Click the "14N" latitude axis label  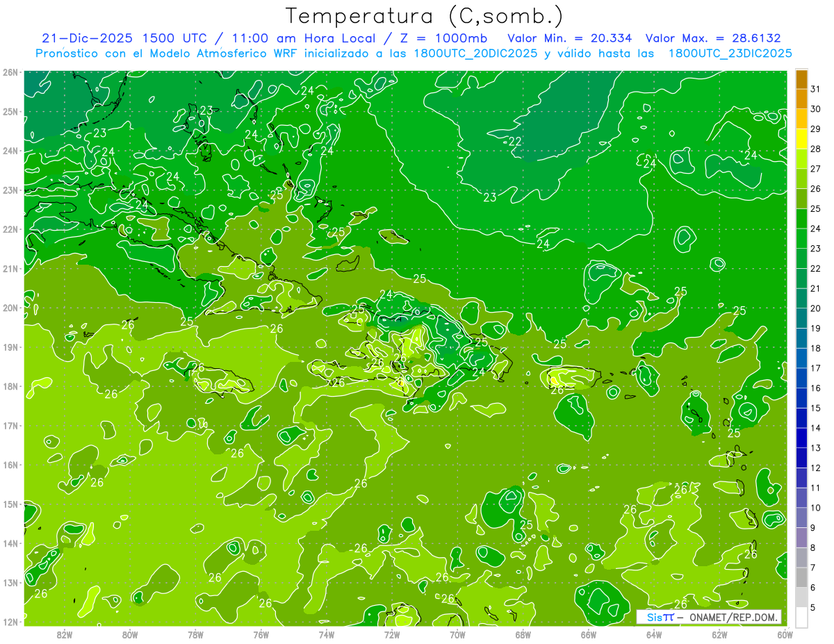(10, 543)
